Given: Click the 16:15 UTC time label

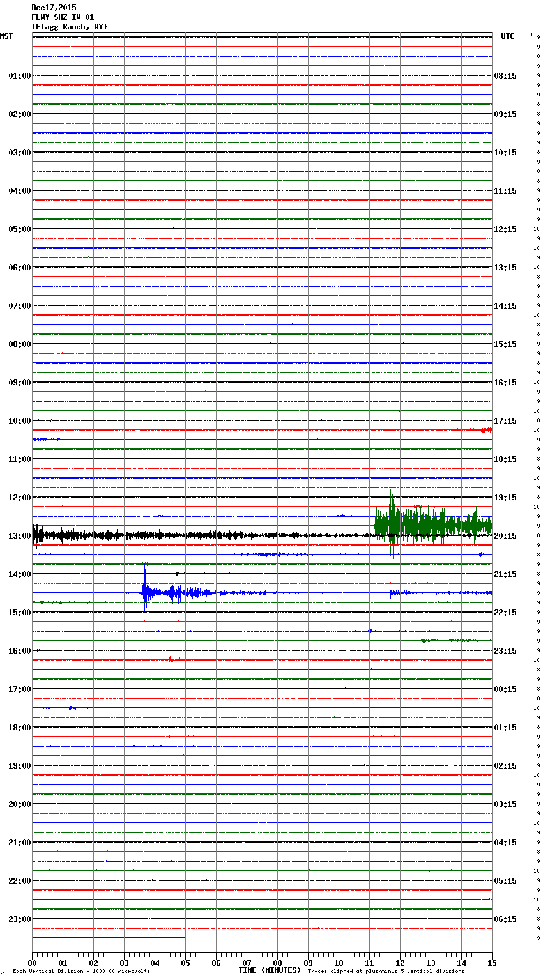Looking at the screenshot, I should coord(505,383).
